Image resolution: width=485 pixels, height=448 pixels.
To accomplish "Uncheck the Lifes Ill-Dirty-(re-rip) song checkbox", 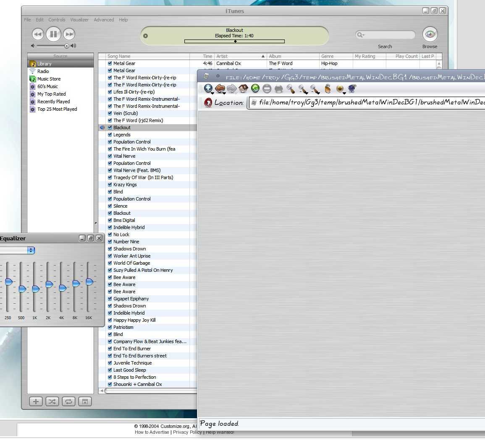I will [110, 92].
